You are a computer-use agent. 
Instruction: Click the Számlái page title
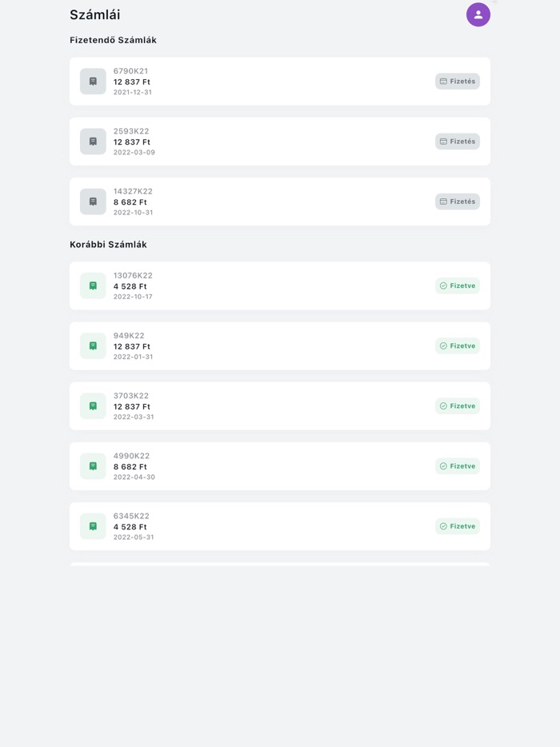click(x=95, y=14)
